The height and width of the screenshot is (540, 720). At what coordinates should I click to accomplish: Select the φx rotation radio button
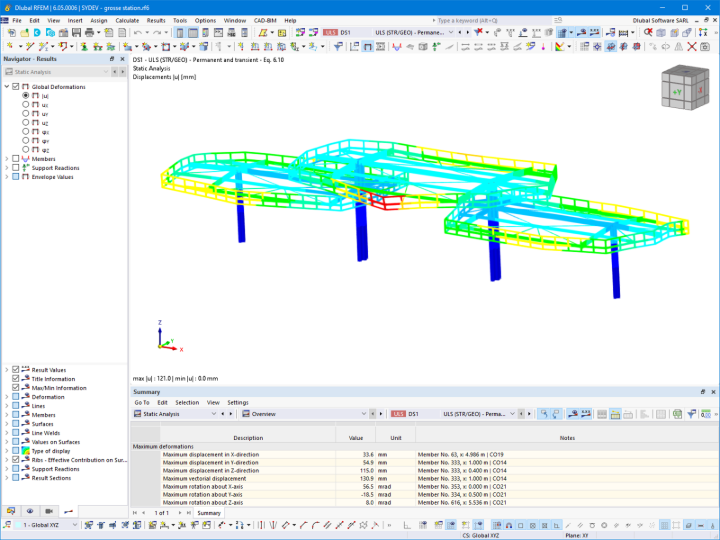(26, 131)
